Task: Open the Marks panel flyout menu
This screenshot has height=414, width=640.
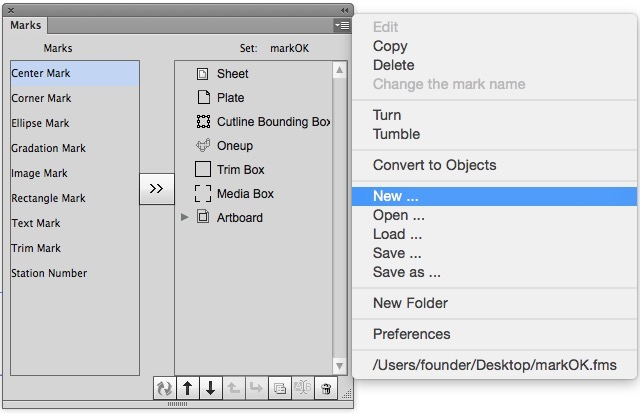Action: [342, 25]
